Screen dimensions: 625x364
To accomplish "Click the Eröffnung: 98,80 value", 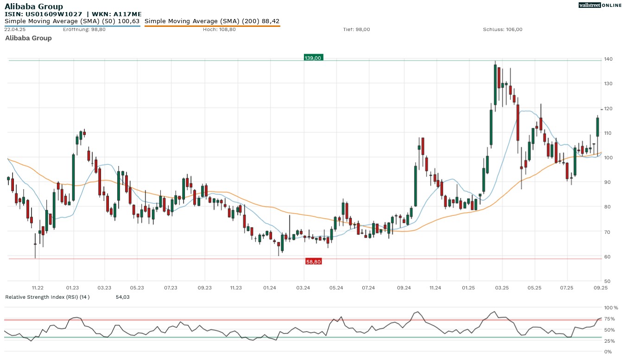I will 84,30.
